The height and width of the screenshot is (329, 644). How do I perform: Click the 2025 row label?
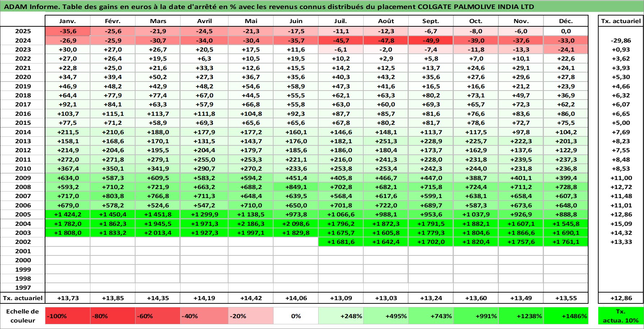tap(23, 31)
